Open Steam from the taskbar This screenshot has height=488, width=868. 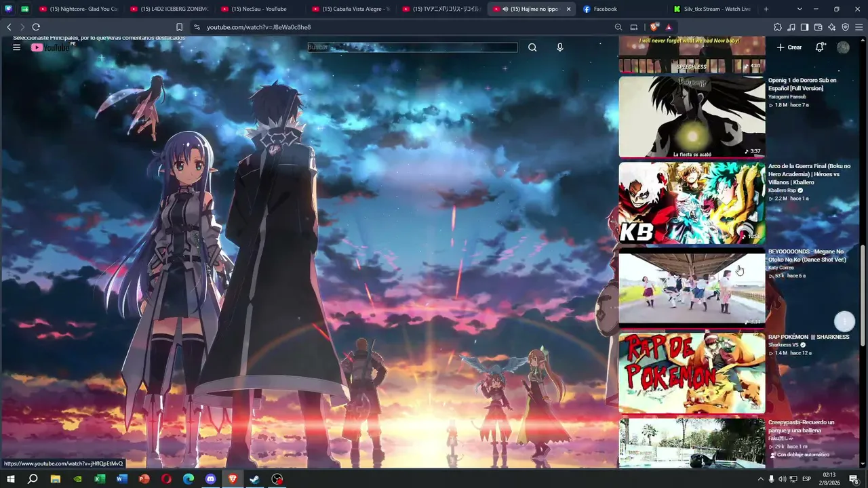click(255, 479)
